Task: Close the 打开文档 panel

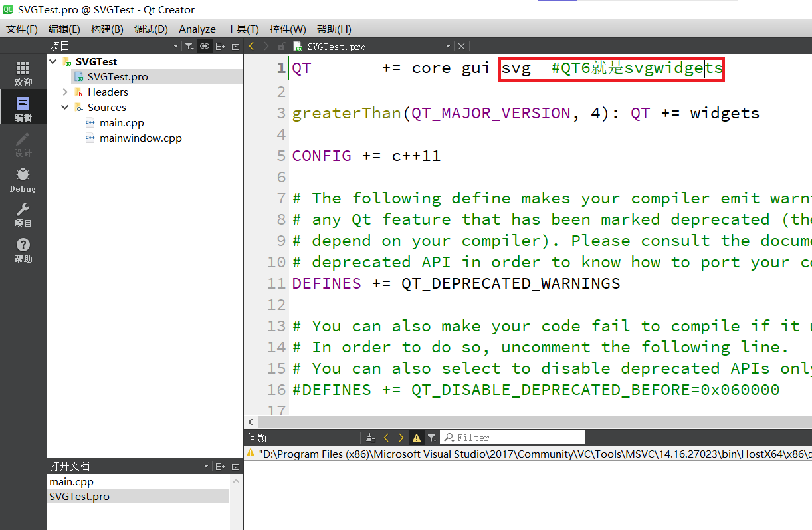Action: (x=235, y=466)
